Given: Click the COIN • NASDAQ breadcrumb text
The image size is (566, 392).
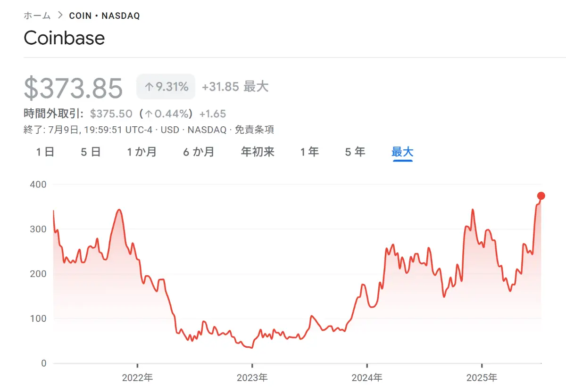Looking at the screenshot, I should tap(104, 16).
